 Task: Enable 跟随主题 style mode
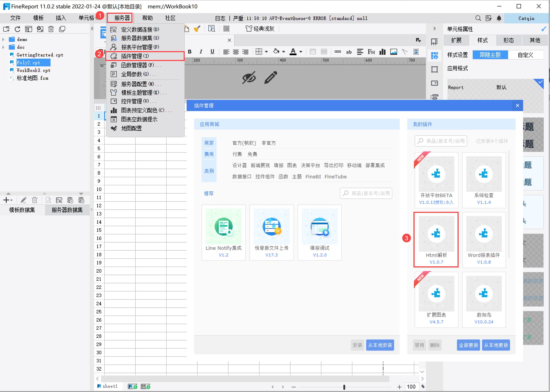(490, 55)
